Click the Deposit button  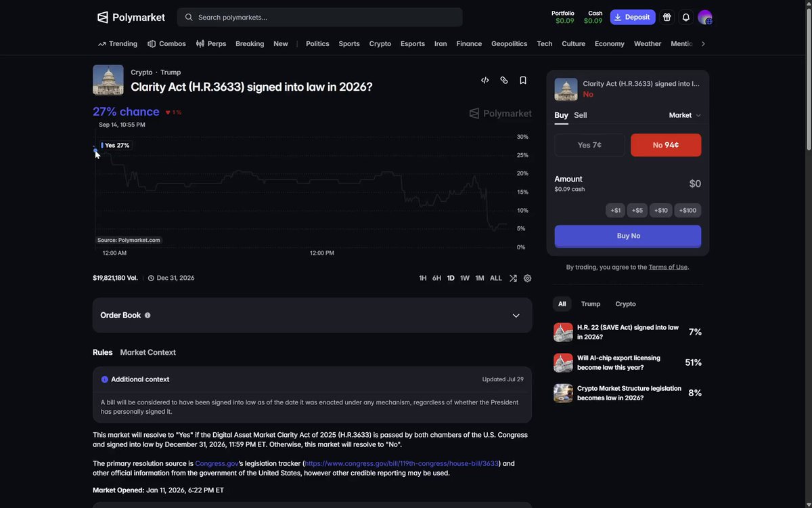633,17
